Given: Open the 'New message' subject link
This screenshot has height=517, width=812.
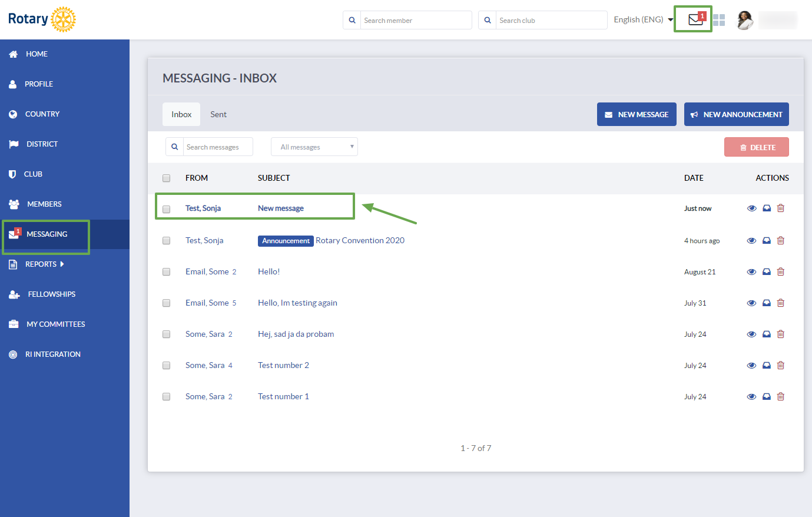Looking at the screenshot, I should coord(281,208).
